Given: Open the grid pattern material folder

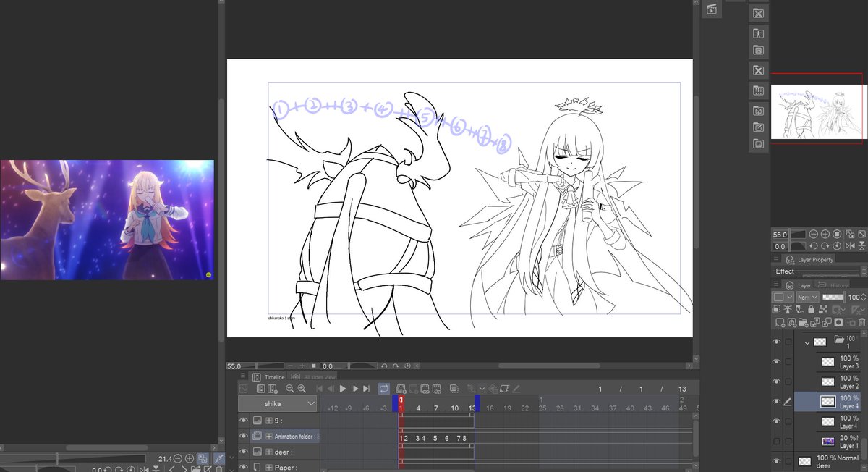Looking at the screenshot, I should point(758,90).
